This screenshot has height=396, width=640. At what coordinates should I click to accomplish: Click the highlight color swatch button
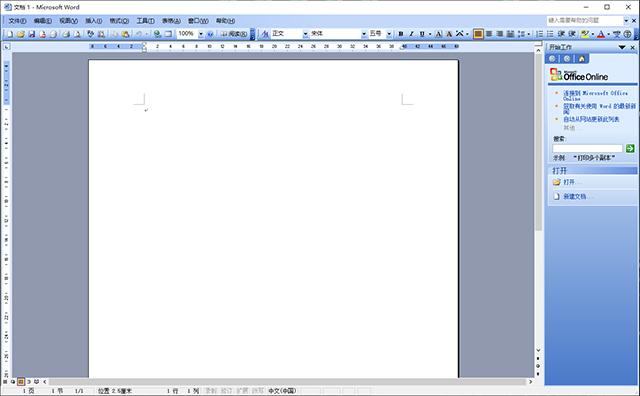click(x=584, y=34)
